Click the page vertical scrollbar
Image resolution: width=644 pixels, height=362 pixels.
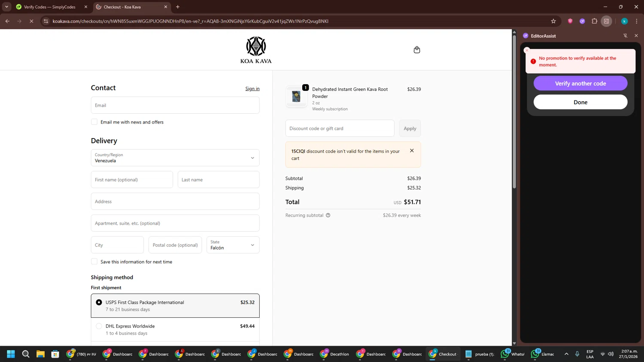[x=514, y=112]
